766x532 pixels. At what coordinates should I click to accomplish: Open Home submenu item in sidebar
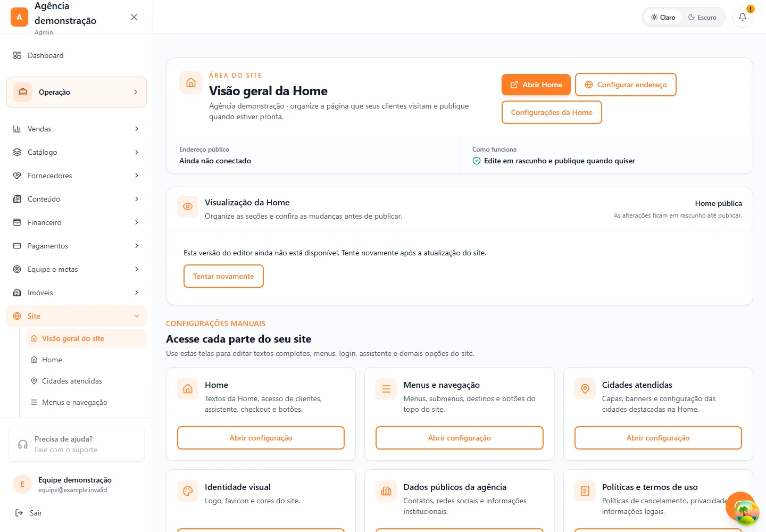coord(86,360)
